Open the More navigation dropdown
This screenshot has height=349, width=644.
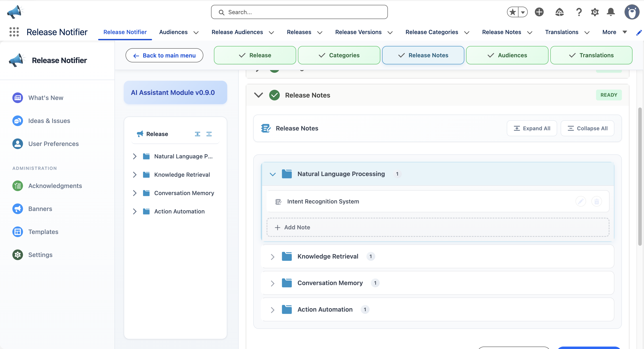pyautogui.click(x=615, y=32)
